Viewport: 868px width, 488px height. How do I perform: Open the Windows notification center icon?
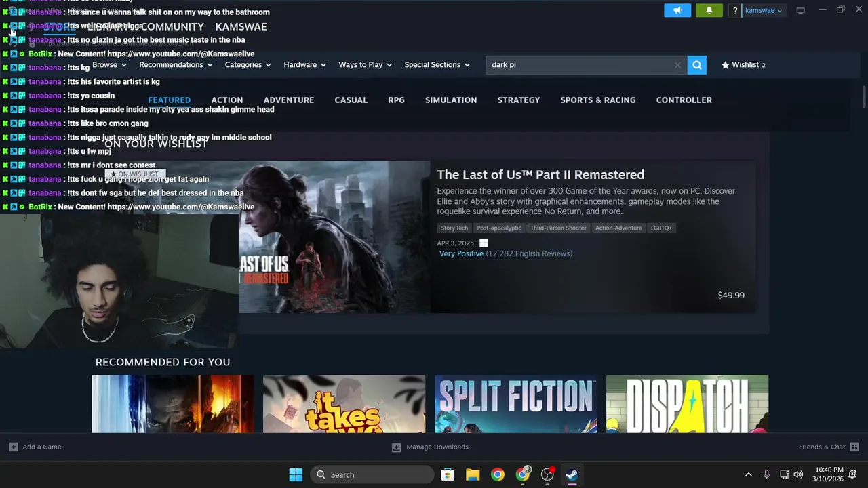pyautogui.click(x=853, y=474)
